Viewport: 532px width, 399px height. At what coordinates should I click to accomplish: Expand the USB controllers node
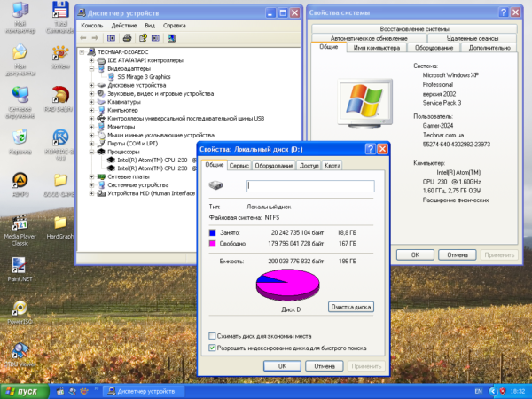pos(91,119)
